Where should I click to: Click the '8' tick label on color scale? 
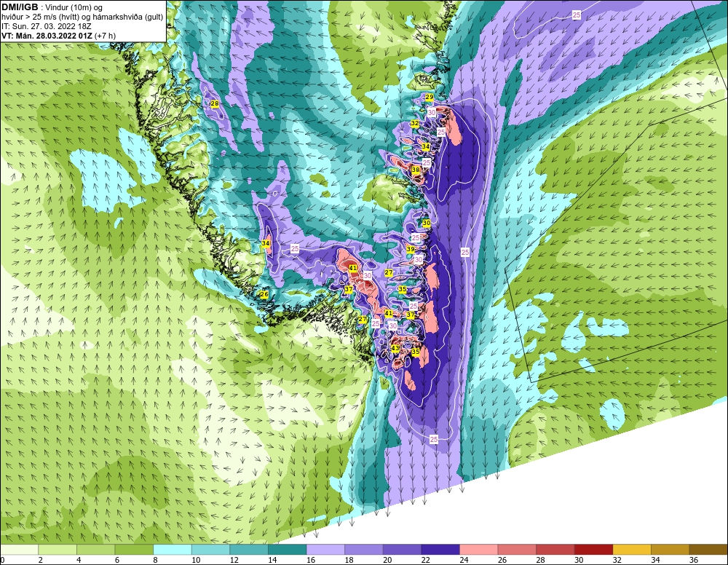tap(155, 560)
